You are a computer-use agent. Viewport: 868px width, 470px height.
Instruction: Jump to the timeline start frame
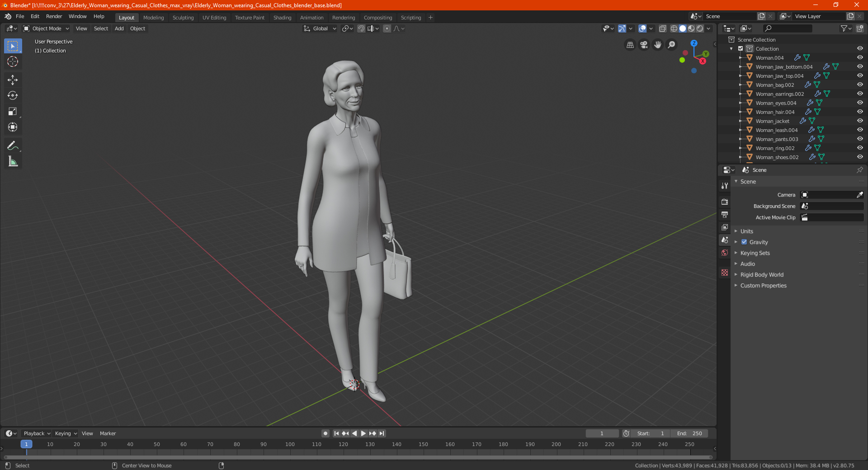coord(336,433)
